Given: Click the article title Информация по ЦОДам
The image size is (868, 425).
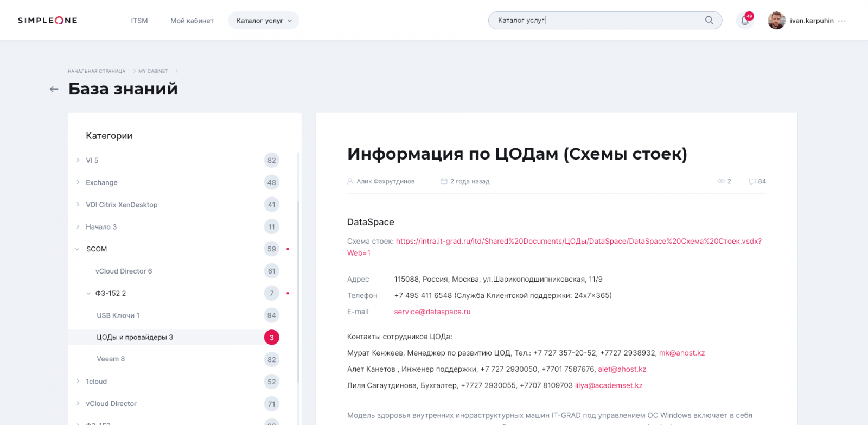Looking at the screenshot, I should [x=517, y=154].
